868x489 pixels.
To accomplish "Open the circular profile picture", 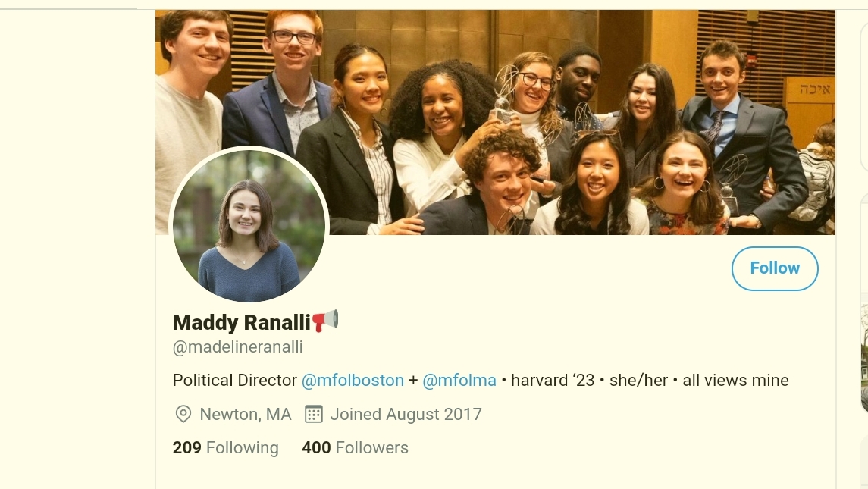I will point(249,225).
